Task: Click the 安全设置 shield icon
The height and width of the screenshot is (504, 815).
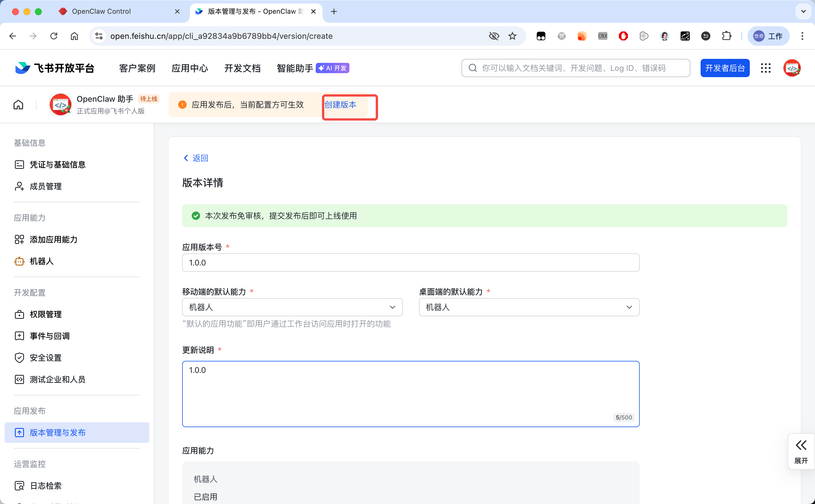Action: tap(19, 357)
